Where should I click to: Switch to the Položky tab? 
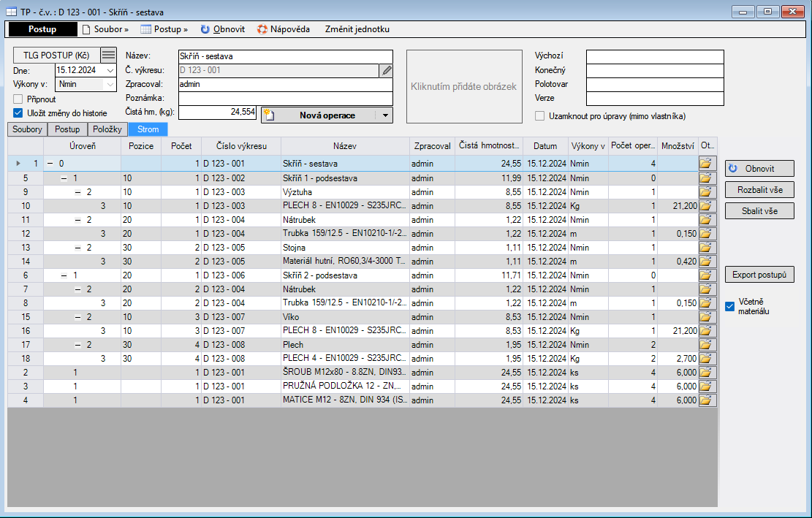click(x=107, y=129)
